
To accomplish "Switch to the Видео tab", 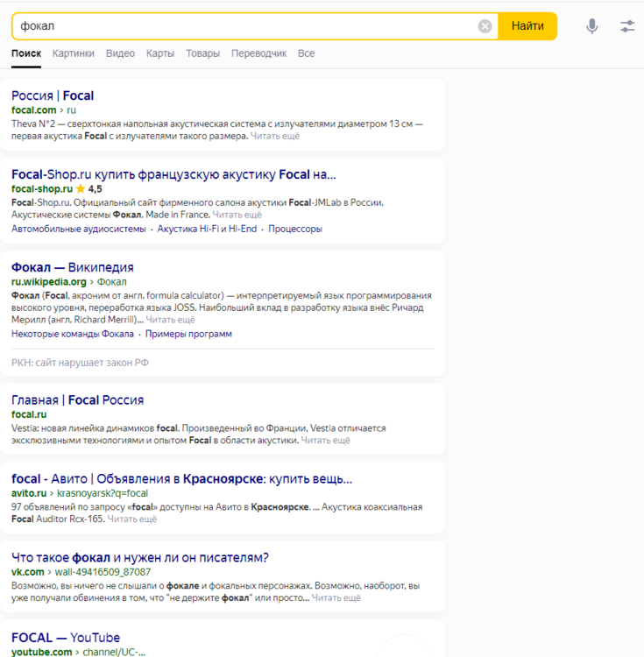I will 120,53.
